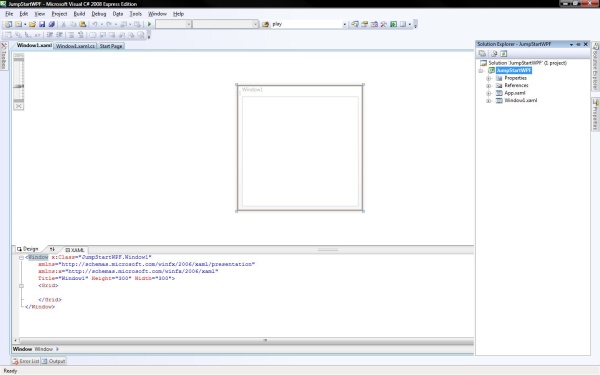
Task: Swap the Design and XAML panes
Action: (52, 249)
